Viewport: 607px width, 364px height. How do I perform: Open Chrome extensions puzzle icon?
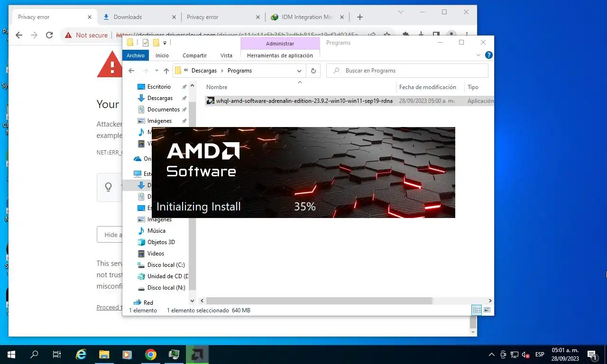tap(406, 35)
